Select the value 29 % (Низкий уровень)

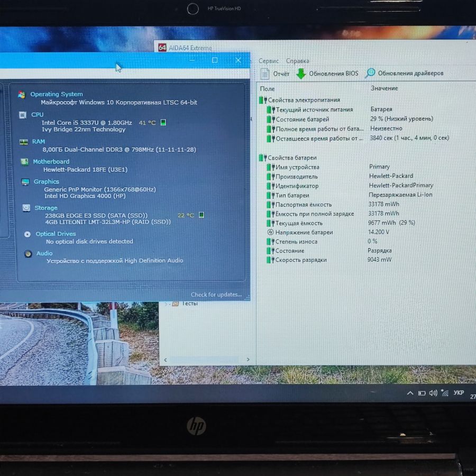pyautogui.click(x=401, y=118)
